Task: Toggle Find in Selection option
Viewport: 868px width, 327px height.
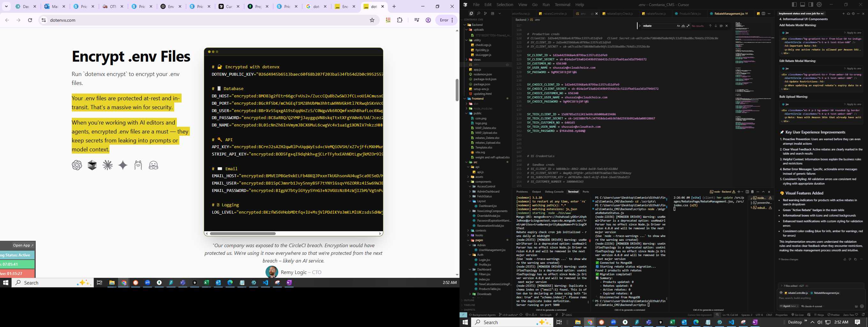Action: click(x=721, y=26)
